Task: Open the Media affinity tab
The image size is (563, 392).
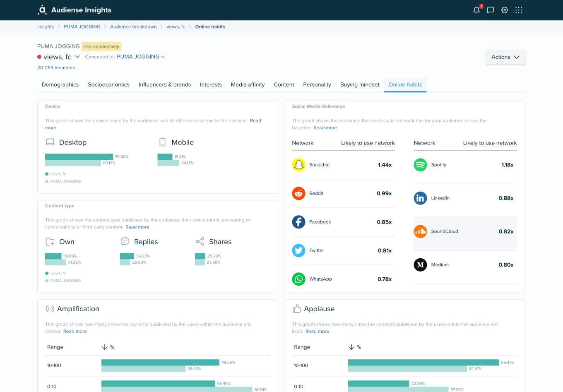Action: click(x=248, y=84)
